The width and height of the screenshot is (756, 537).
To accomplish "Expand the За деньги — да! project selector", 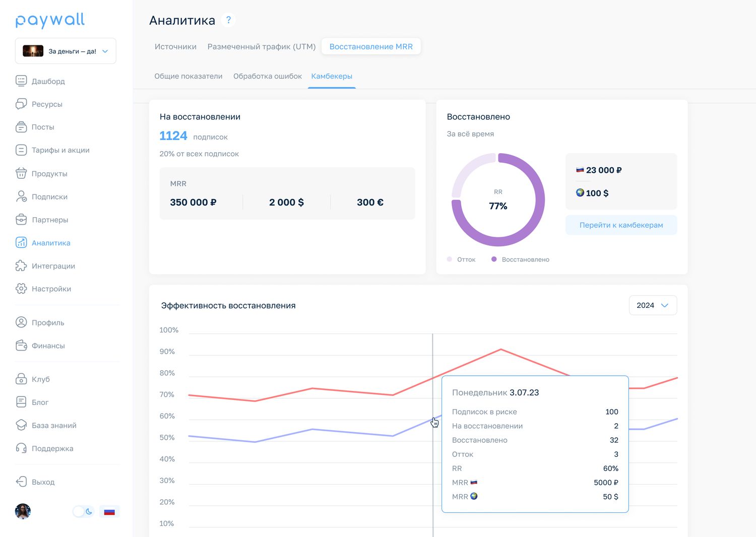I will pyautogui.click(x=66, y=51).
